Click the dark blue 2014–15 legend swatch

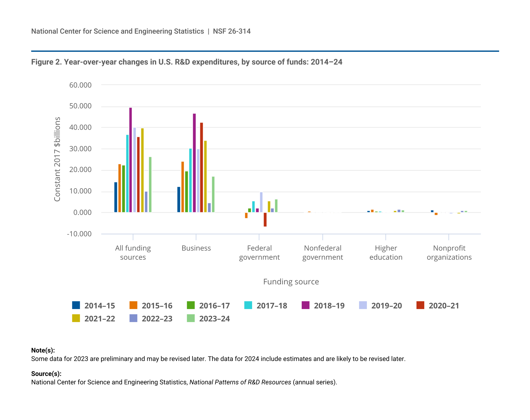76,305
